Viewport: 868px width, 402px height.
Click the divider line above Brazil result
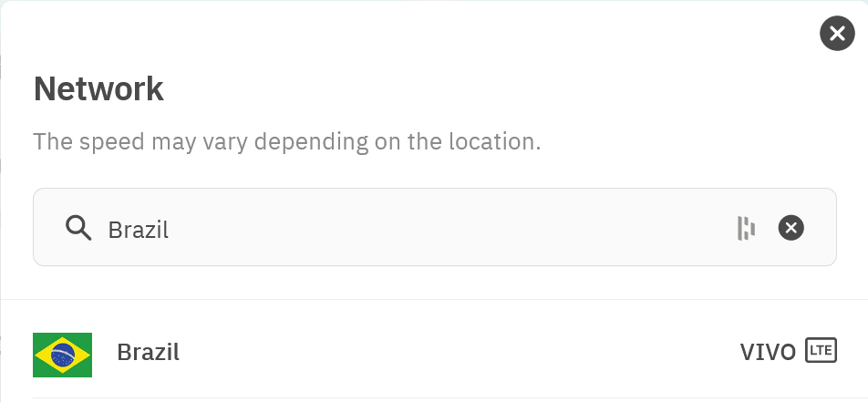pos(434,299)
